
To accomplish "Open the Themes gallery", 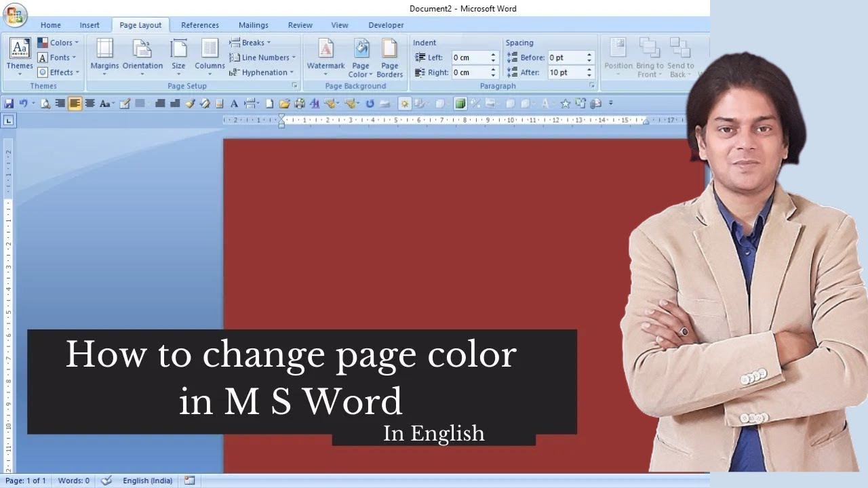I will 20,57.
